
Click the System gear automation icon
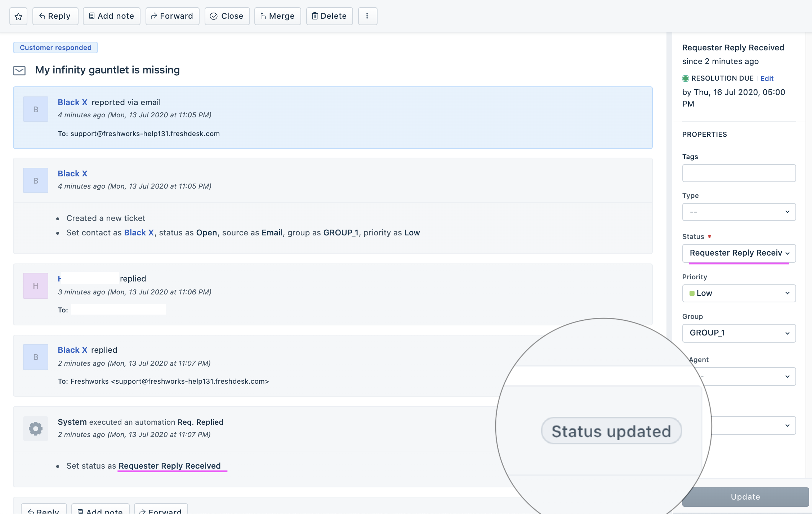36,428
